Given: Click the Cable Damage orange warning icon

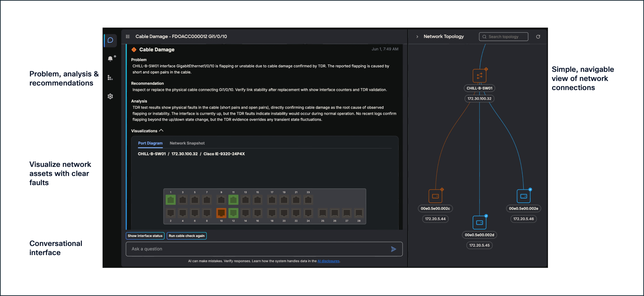Looking at the screenshot, I should (x=134, y=49).
